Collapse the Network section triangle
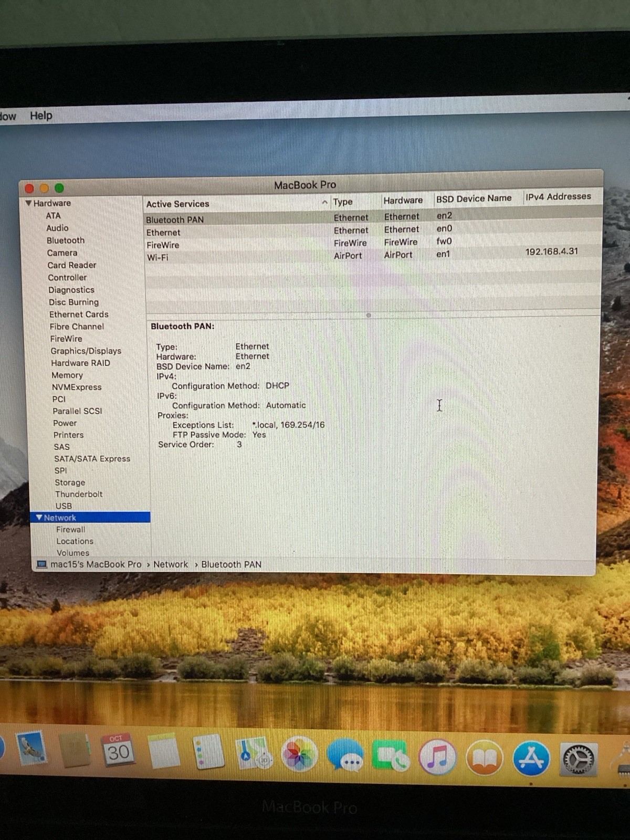Viewport: 630px width, 840px height. click(x=39, y=518)
